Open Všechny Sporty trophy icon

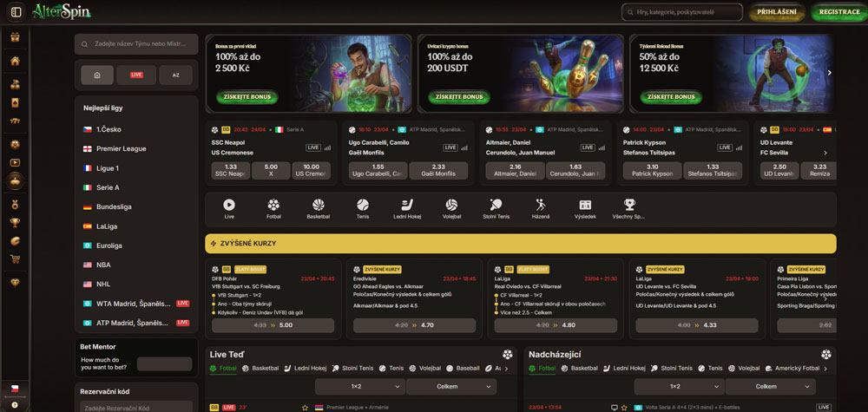pyautogui.click(x=628, y=209)
